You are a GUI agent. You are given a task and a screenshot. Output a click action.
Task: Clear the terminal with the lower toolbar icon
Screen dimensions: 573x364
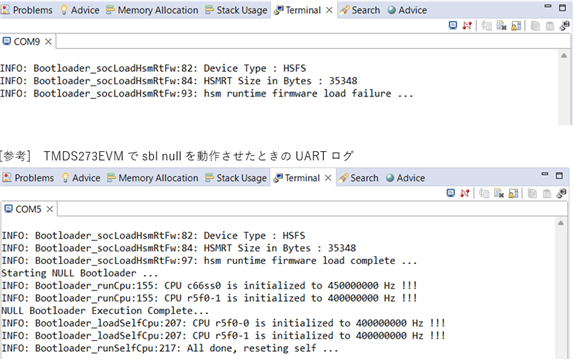tap(499, 193)
